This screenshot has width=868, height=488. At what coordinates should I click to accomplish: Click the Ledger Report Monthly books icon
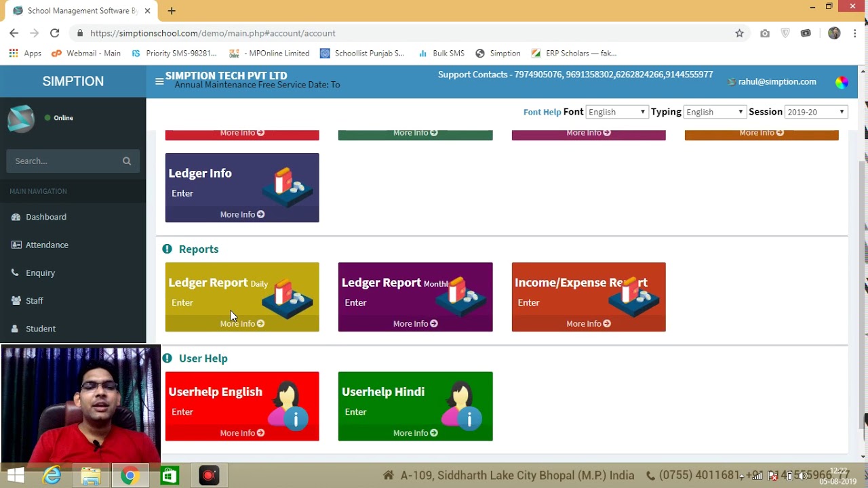[461, 298]
